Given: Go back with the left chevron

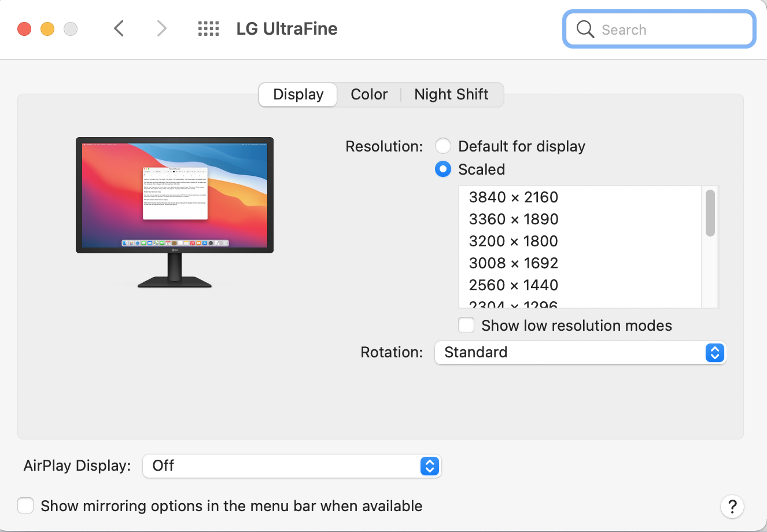Looking at the screenshot, I should point(119,28).
